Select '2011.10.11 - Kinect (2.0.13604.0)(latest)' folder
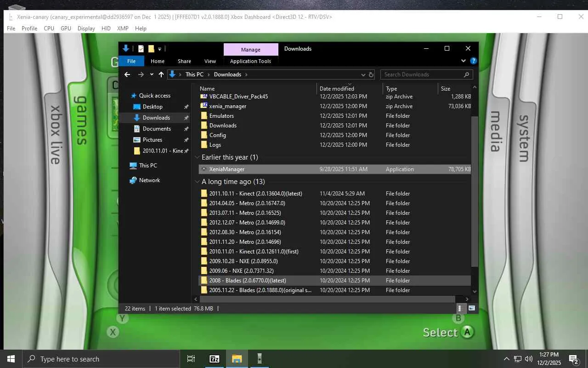The width and height of the screenshot is (588, 368). [335, 194]
